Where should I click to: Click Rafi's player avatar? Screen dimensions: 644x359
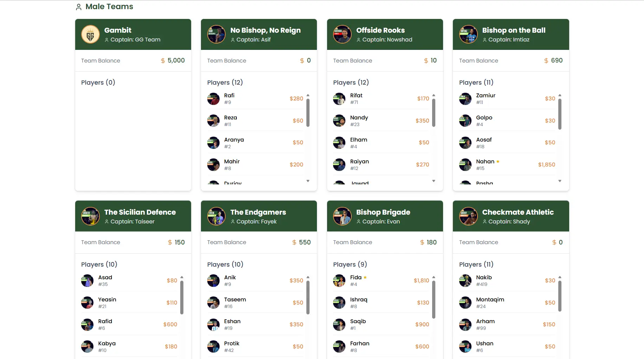point(213,99)
